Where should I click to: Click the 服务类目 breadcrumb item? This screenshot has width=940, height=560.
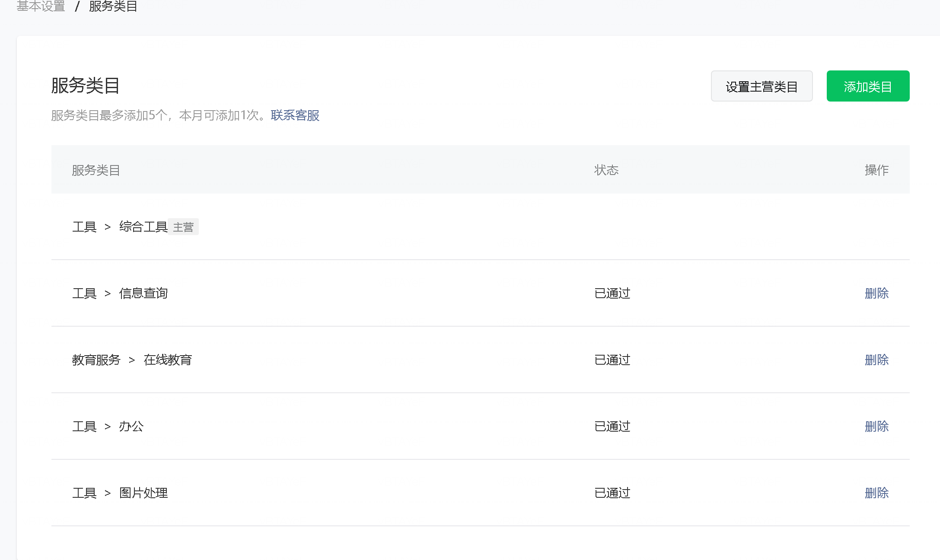coord(113,6)
